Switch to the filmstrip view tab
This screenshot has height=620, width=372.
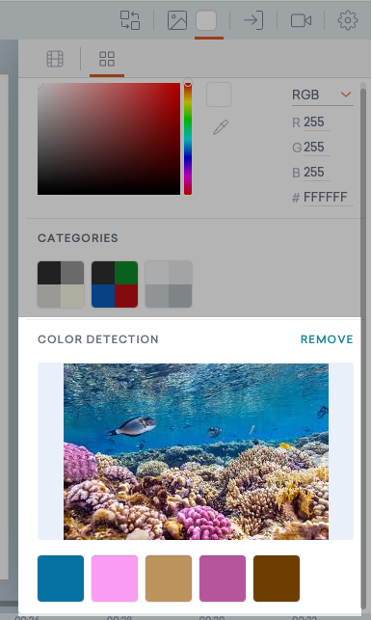pos(55,59)
